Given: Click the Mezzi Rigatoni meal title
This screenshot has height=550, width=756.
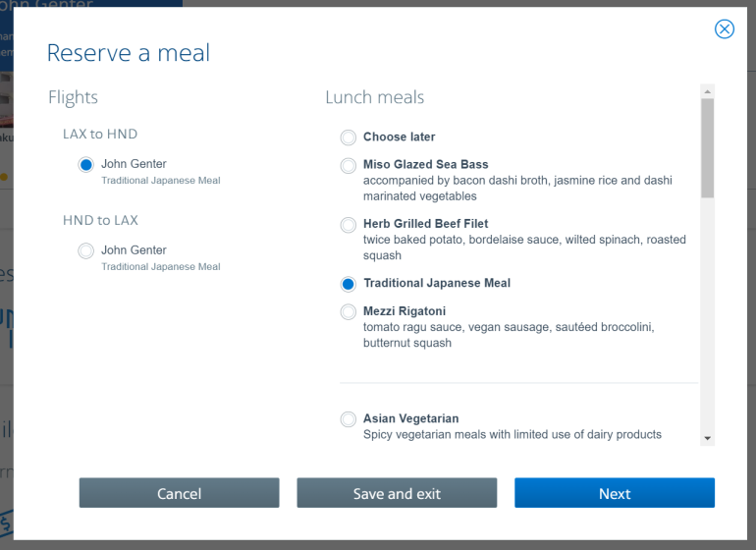Looking at the screenshot, I should pos(405,311).
